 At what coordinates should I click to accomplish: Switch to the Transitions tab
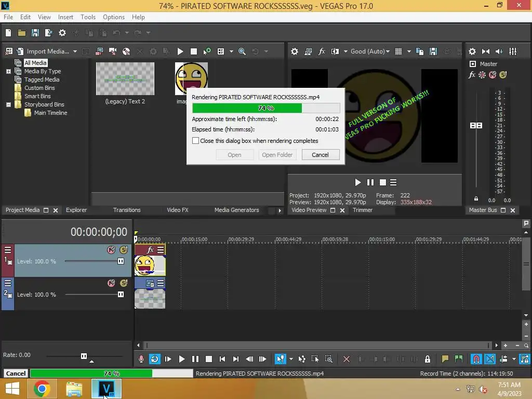127,210
